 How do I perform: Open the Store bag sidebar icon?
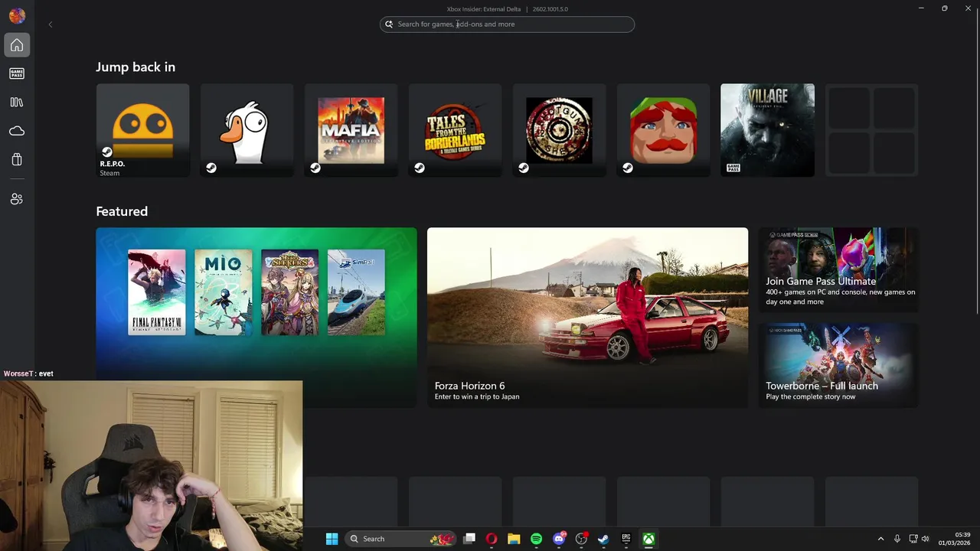point(17,159)
